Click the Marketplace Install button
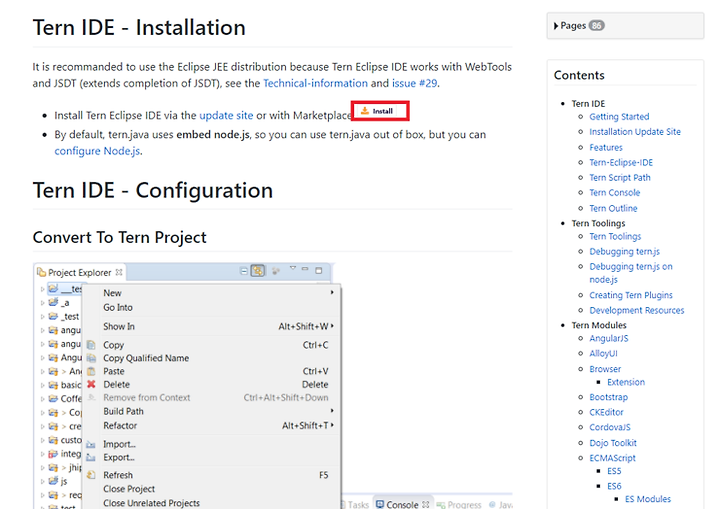720x509 pixels. (380, 111)
